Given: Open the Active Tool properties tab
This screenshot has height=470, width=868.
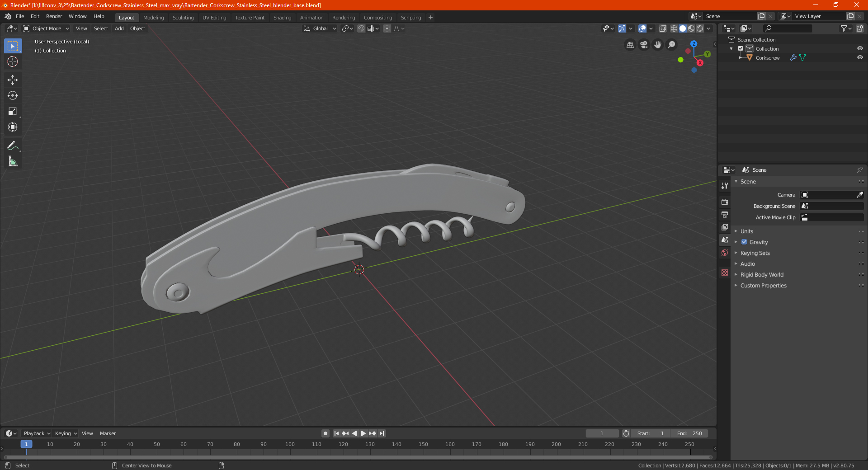Looking at the screenshot, I should pos(725,186).
